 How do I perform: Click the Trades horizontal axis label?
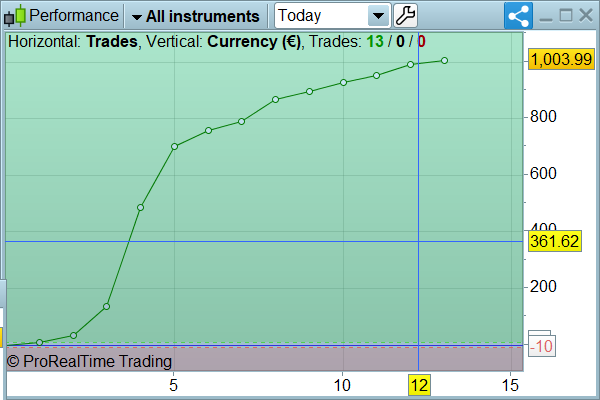tap(112, 41)
